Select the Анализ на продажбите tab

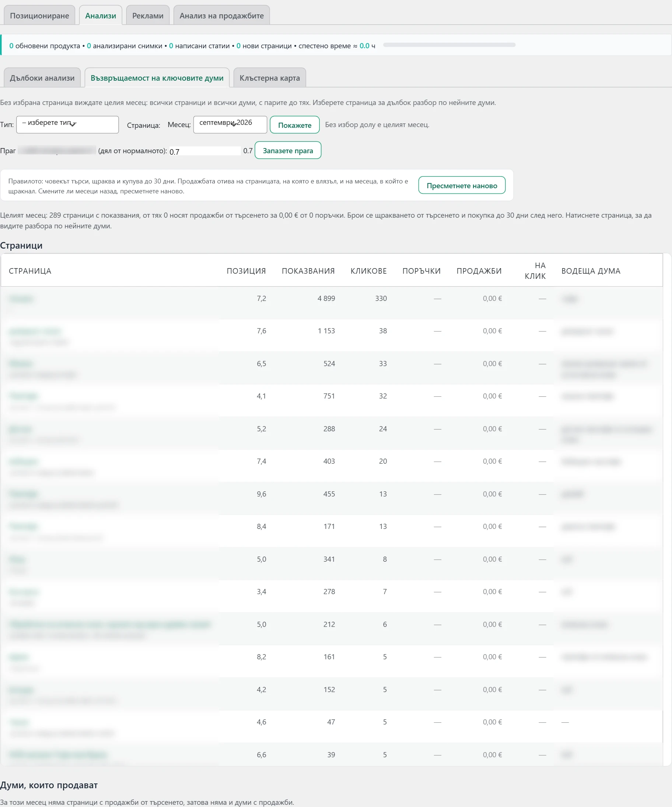(221, 15)
